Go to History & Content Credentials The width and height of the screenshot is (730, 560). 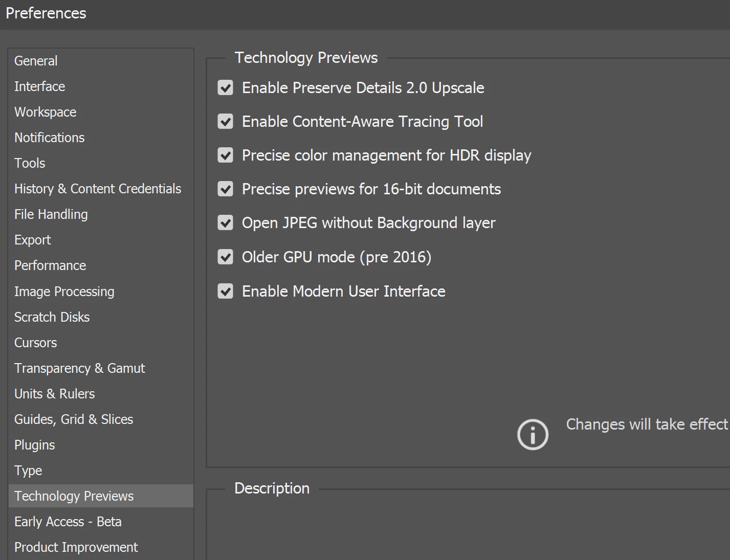98,189
